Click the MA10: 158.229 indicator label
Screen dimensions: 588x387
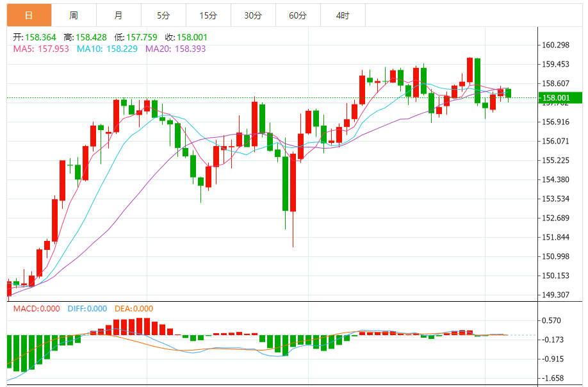pyautogui.click(x=107, y=49)
